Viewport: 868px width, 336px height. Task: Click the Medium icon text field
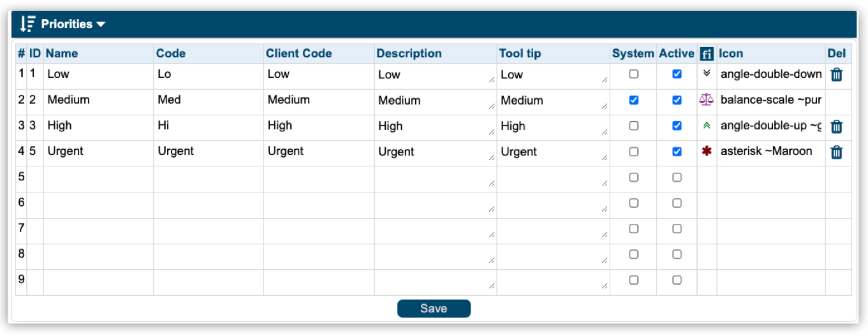770,100
